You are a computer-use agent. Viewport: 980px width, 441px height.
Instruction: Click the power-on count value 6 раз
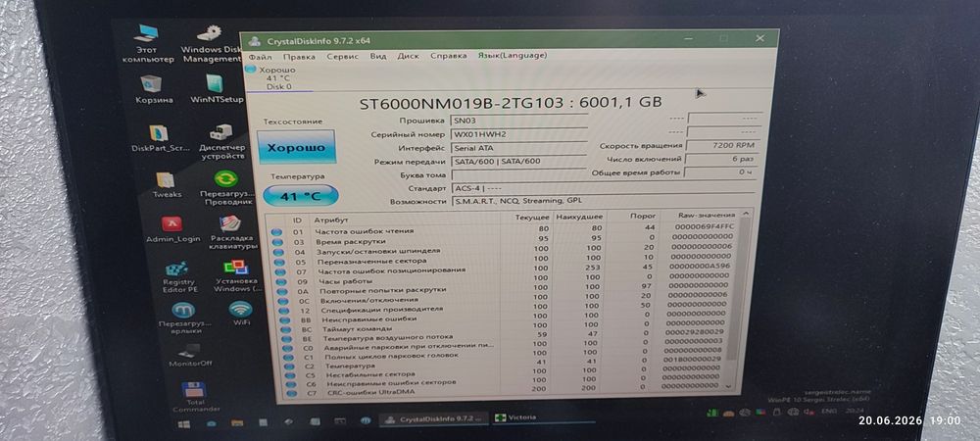(721, 159)
